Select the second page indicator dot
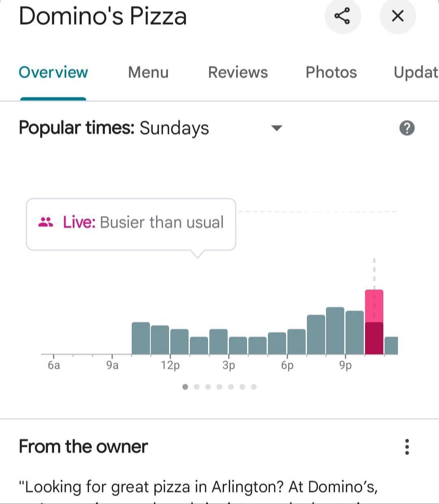439x504 pixels. click(197, 387)
